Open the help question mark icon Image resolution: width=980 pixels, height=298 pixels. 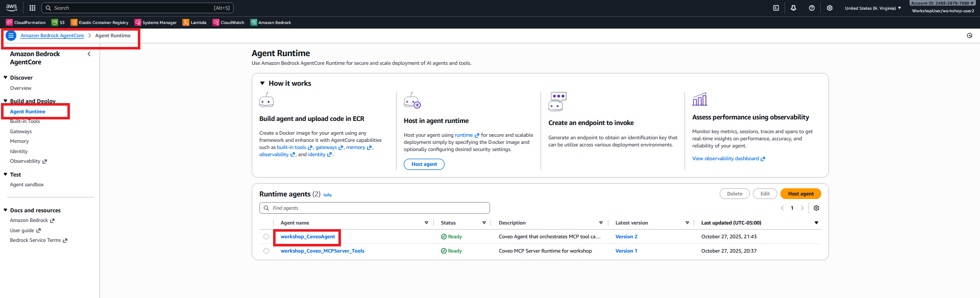point(812,8)
